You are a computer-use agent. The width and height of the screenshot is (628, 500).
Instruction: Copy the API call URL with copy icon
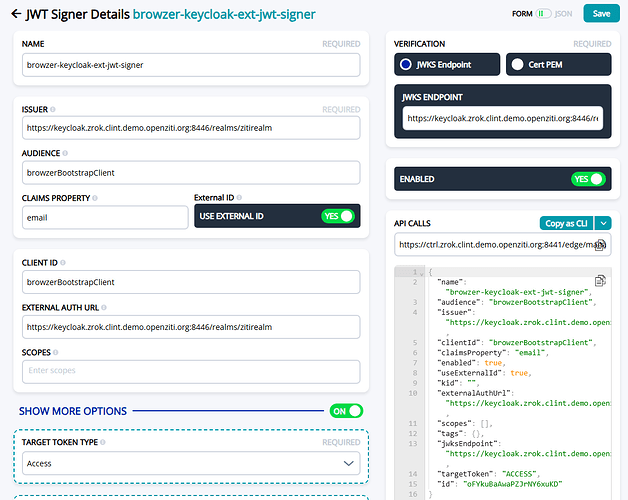pyautogui.click(x=600, y=245)
